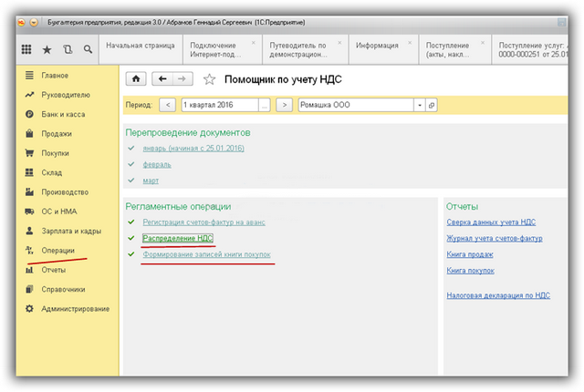
Task: Switch to Подключение Интернет-под... tab
Action: tap(223, 49)
